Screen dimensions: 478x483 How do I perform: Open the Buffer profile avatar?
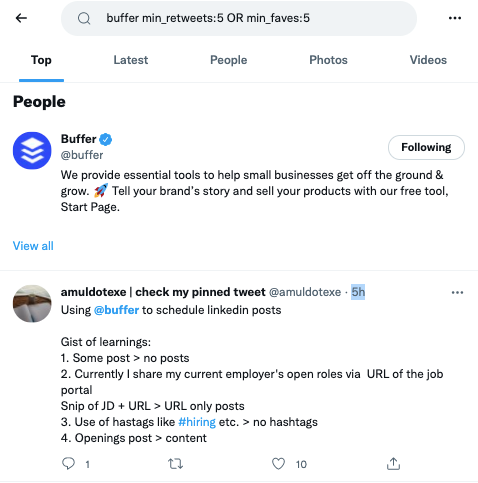(x=32, y=150)
